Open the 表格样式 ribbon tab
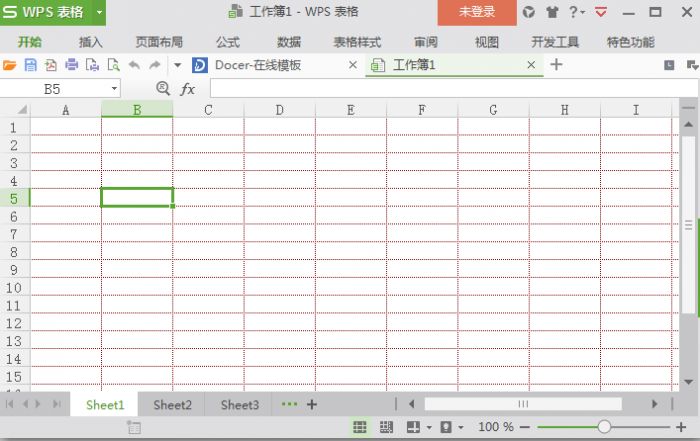This screenshot has width=700, height=441. pos(358,42)
